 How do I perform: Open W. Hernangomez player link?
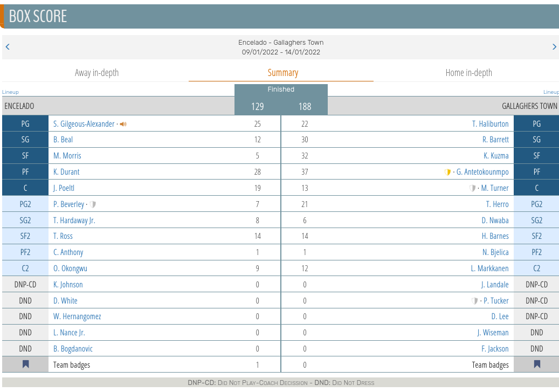point(77,317)
